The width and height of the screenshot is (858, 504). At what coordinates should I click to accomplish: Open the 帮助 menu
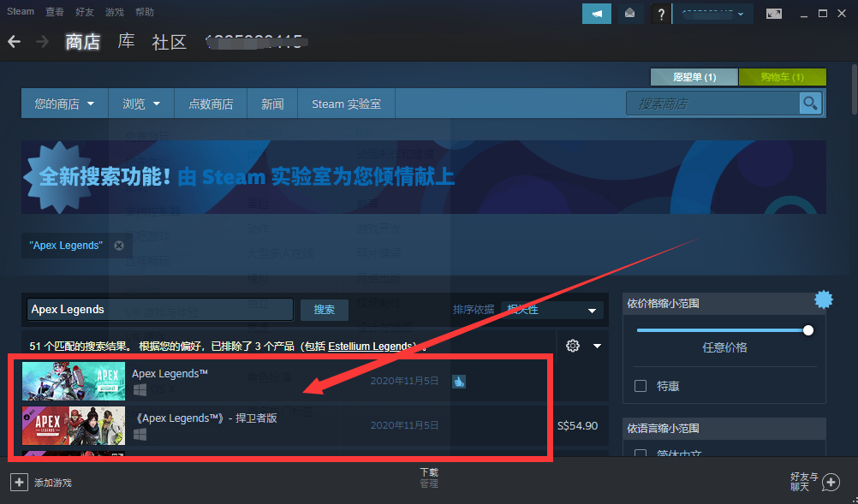pyautogui.click(x=145, y=11)
